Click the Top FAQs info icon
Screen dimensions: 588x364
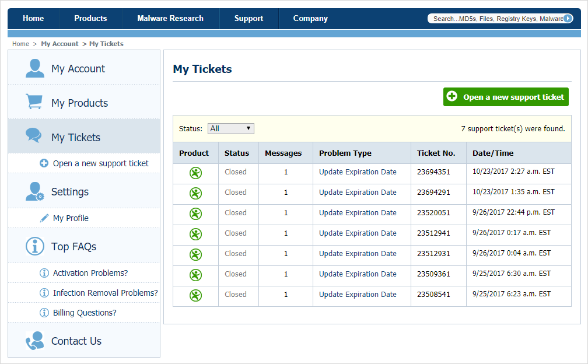coord(35,246)
